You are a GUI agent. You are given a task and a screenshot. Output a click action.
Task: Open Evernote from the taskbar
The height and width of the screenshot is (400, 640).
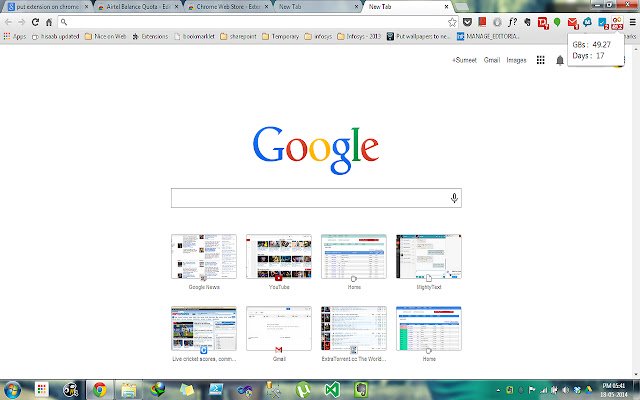click(x=361, y=390)
